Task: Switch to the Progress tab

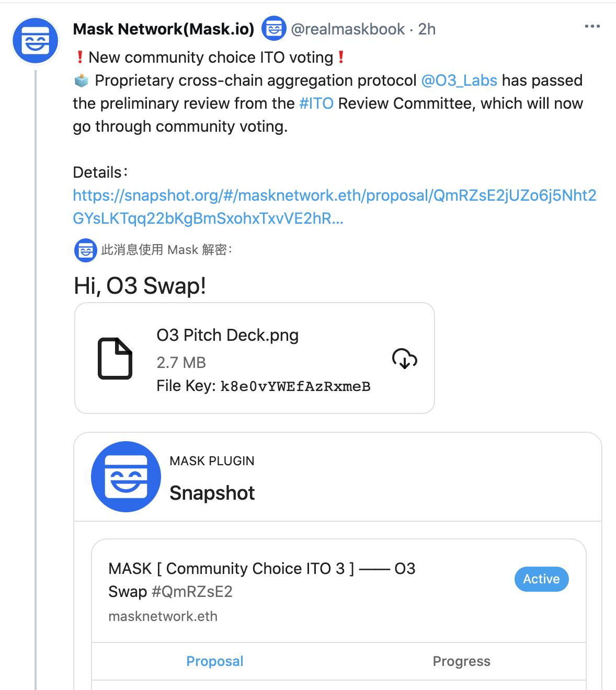Action: tap(462, 661)
